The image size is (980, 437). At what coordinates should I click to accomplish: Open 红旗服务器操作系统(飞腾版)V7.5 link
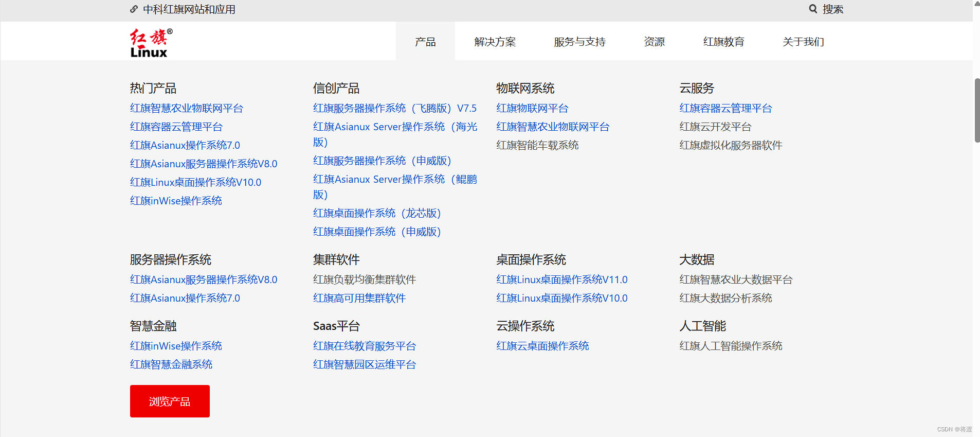(x=395, y=108)
